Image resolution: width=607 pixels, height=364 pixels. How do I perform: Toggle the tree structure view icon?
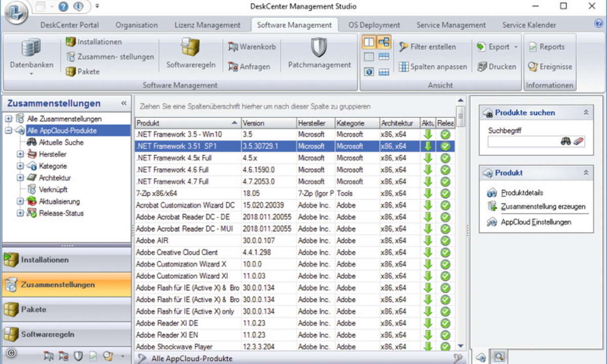pos(384,42)
